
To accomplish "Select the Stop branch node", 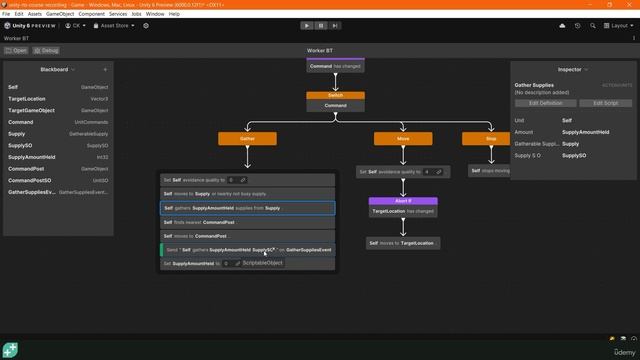I will [x=486, y=138].
